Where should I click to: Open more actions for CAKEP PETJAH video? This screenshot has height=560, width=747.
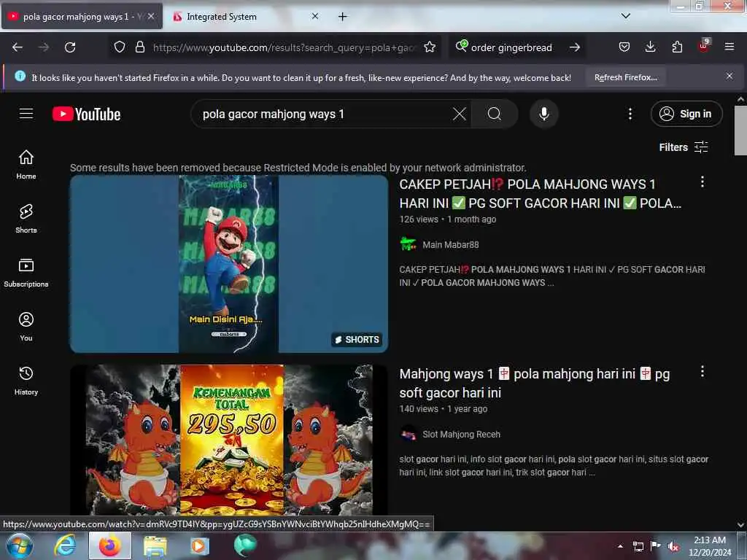[703, 182]
